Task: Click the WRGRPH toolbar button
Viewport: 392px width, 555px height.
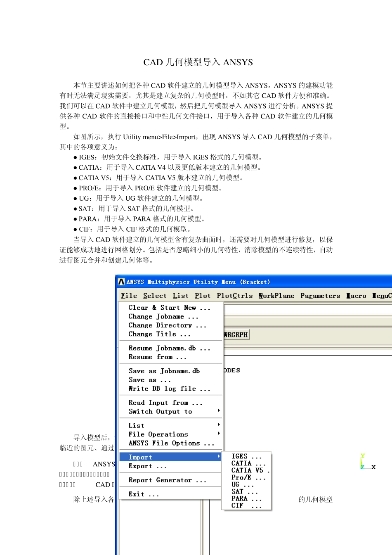Action: click(236, 334)
